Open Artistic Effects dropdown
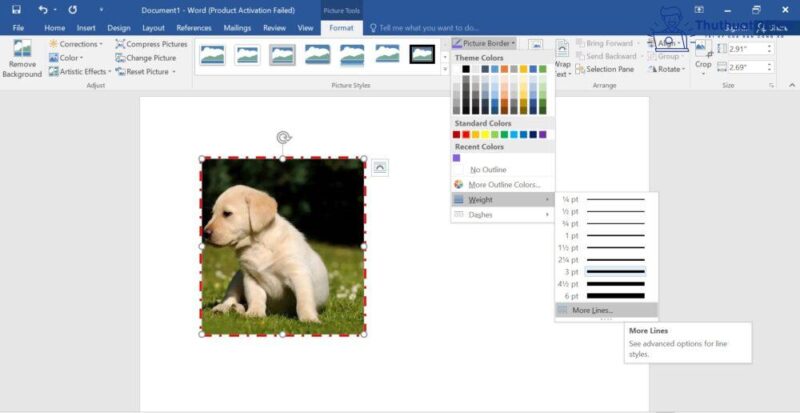 coord(80,71)
